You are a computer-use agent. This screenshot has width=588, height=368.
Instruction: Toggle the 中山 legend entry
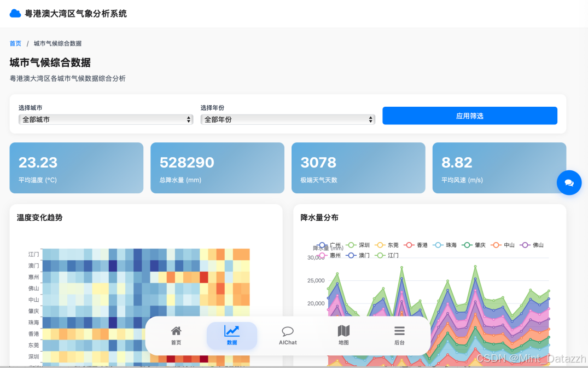click(x=502, y=245)
